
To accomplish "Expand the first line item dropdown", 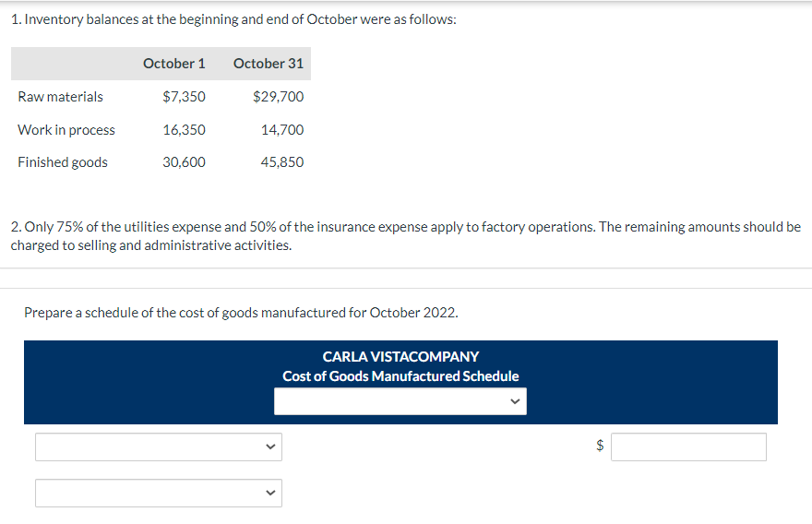I will click(x=159, y=447).
